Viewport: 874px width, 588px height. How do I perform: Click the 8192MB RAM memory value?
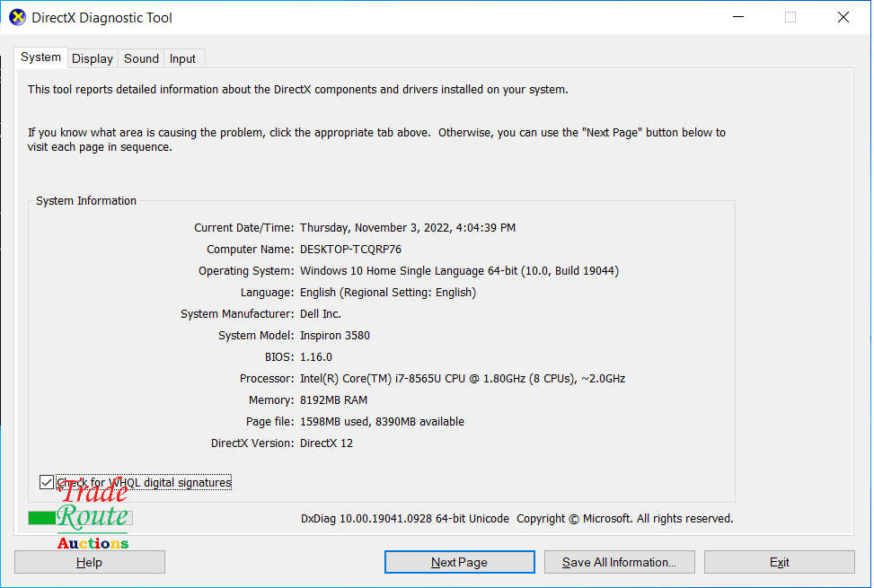[x=333, y=400]
